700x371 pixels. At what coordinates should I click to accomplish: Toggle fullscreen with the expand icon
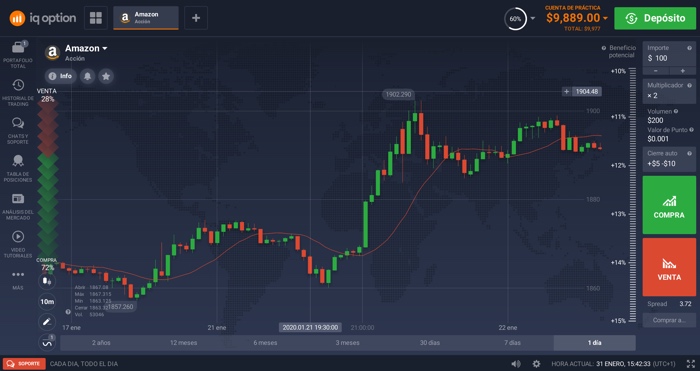click(691, 364)
